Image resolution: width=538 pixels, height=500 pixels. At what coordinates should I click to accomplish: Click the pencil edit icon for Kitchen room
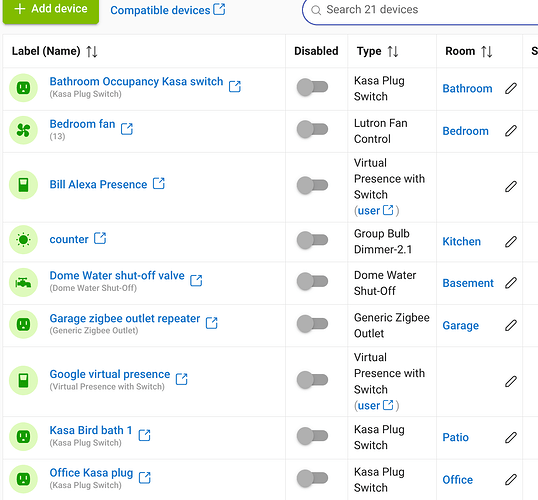(511, 242)
